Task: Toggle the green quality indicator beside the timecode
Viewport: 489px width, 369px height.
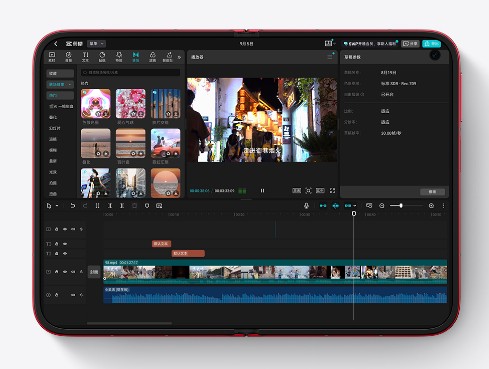Action: point(242,191)
